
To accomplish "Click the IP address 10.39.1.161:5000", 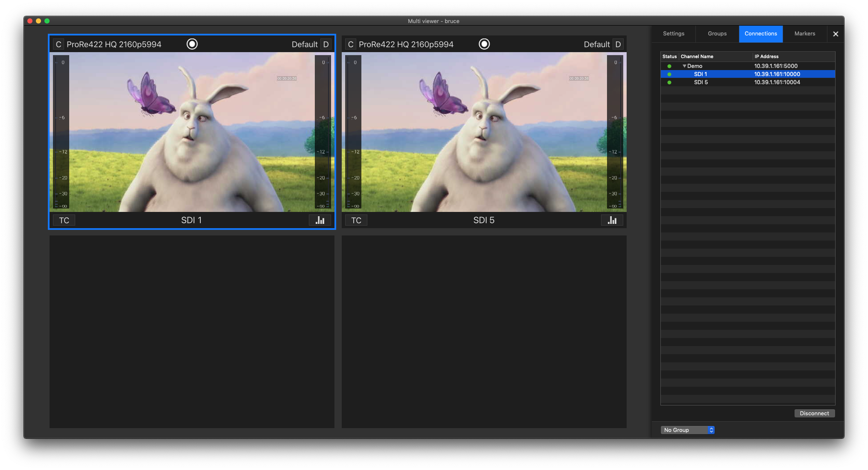I will [x=776, y=66].
